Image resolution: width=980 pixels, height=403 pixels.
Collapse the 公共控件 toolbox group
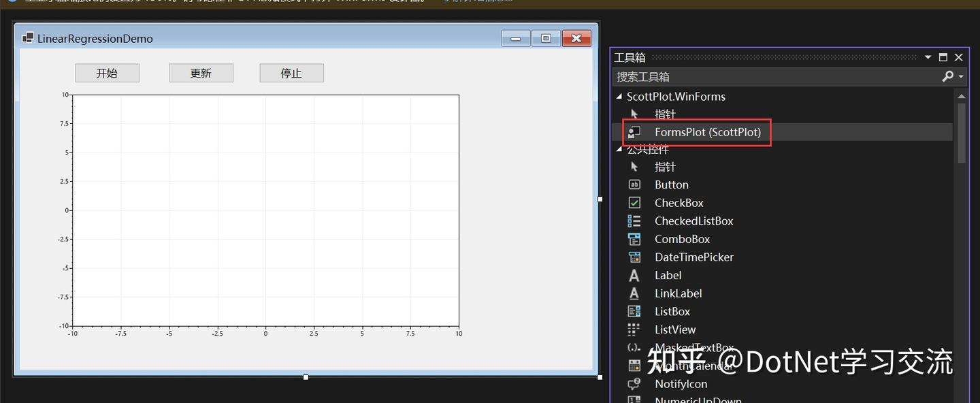tap(619, 149)
